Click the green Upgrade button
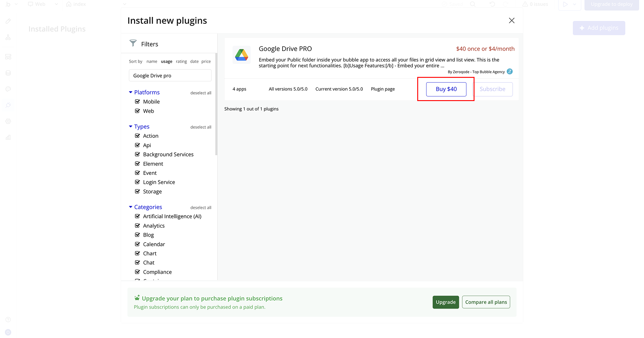644x338 pixels. tap(445, 302)
